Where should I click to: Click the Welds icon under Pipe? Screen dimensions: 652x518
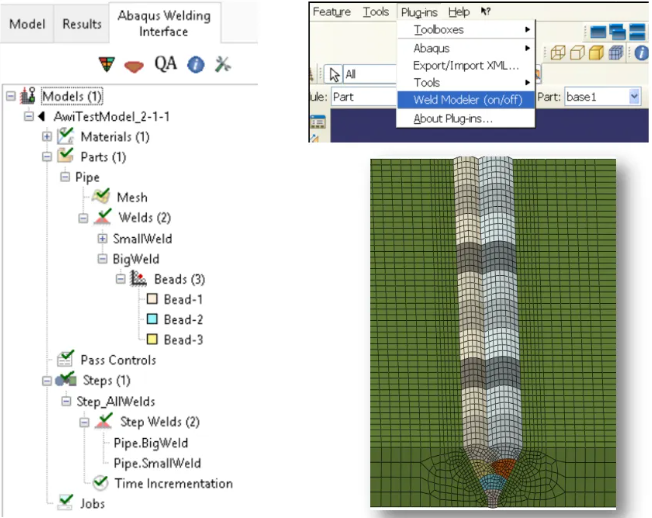[x=103, y=217]
